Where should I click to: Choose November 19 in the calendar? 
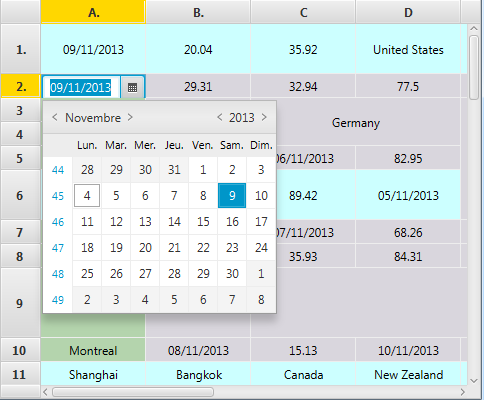(116, 248)
